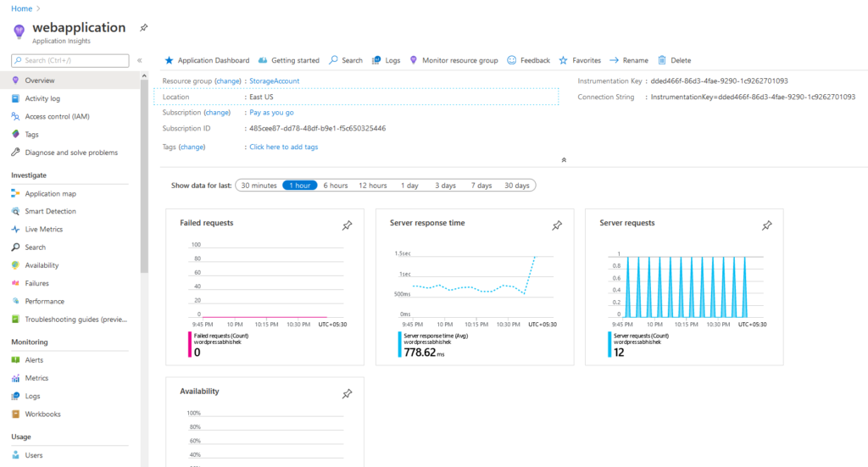Pin the Failed requests chart
This screenshot has height=467, width=868.
pos(347,225)
